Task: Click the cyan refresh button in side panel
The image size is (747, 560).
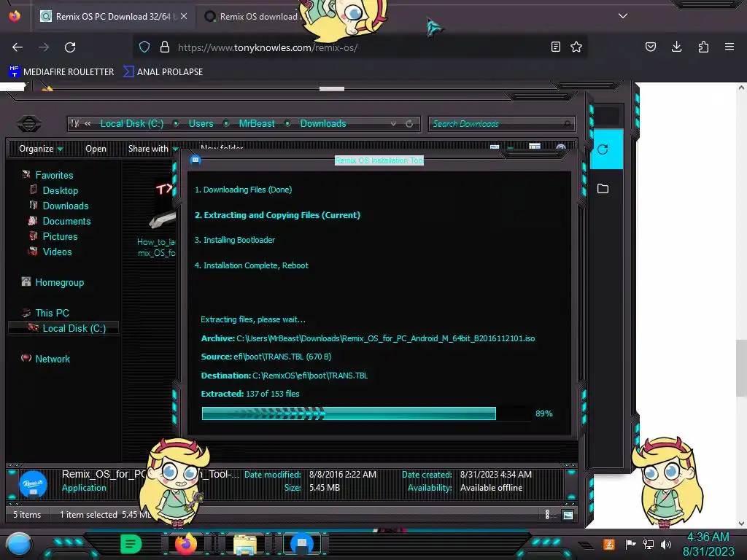Action: (603, 149)
